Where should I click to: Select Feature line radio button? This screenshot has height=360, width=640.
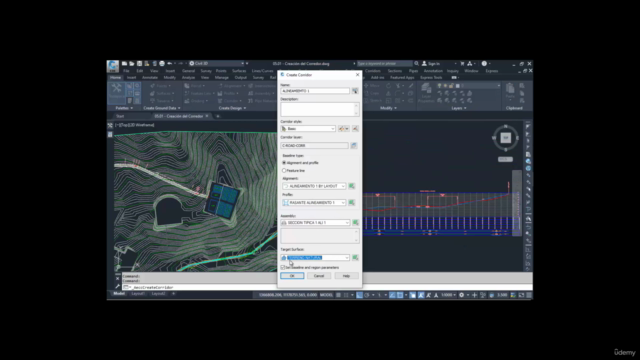(284, 171)
